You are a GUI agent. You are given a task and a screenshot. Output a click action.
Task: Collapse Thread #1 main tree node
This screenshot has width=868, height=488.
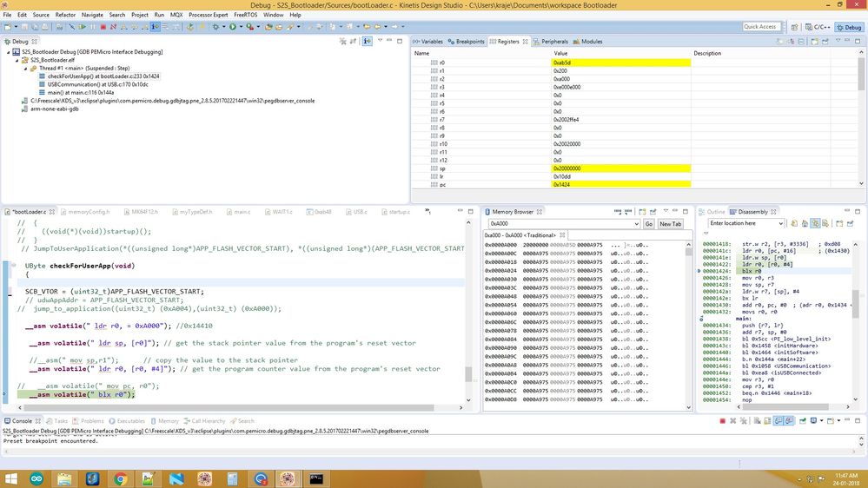25,69
